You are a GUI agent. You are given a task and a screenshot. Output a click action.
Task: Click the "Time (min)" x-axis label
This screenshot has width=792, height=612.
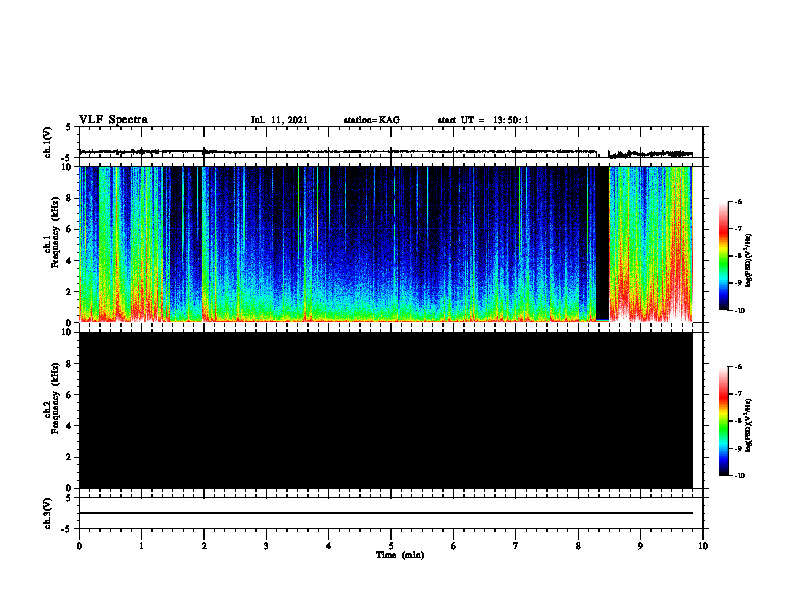click(400, 555)
